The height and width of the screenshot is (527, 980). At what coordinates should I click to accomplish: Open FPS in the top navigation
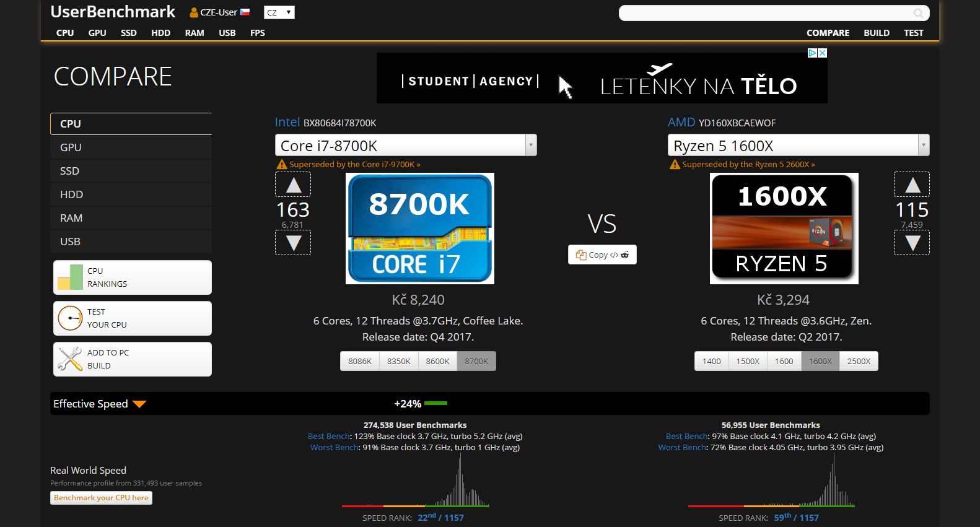258,33
